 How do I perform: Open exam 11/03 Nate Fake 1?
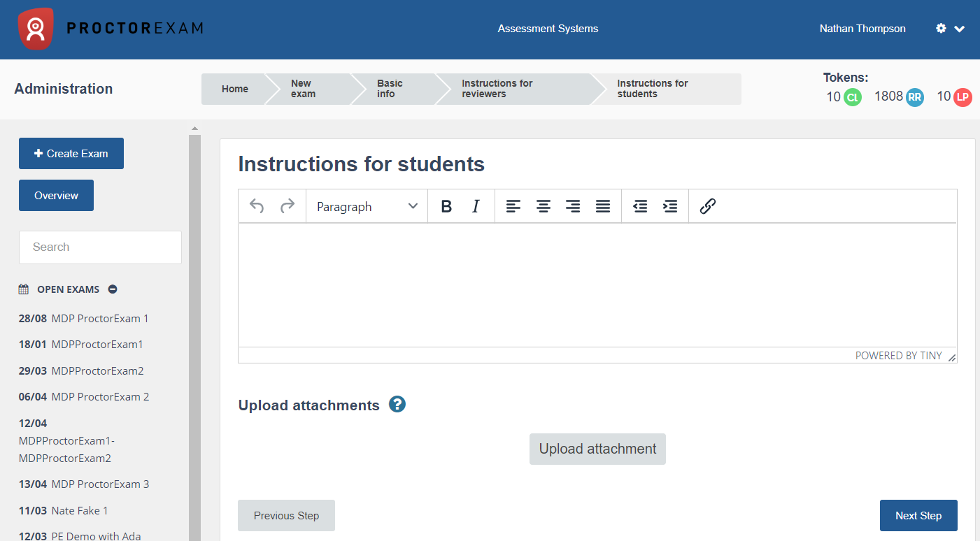pyautogui.click(x=64, y=510)
